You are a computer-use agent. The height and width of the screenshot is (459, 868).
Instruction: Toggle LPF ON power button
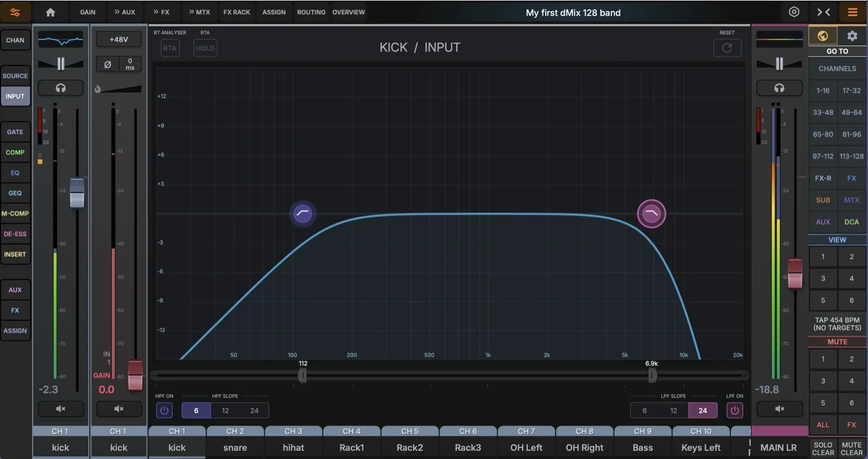(x=735, y=410)
